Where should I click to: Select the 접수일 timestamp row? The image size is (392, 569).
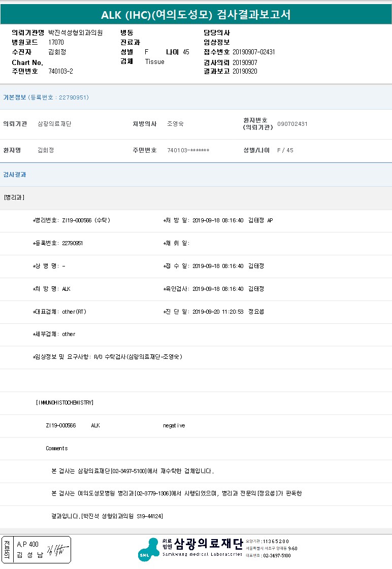pos(214,266)
